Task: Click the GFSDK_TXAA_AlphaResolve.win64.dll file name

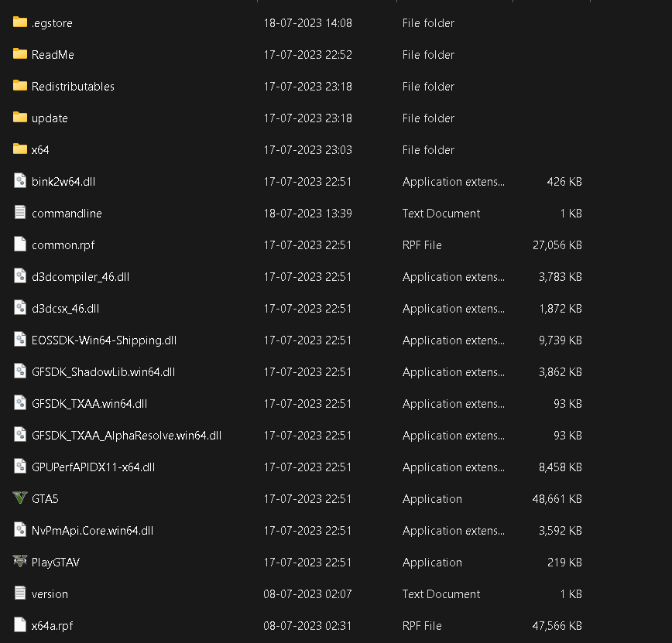Action: [x=126, y=435]
